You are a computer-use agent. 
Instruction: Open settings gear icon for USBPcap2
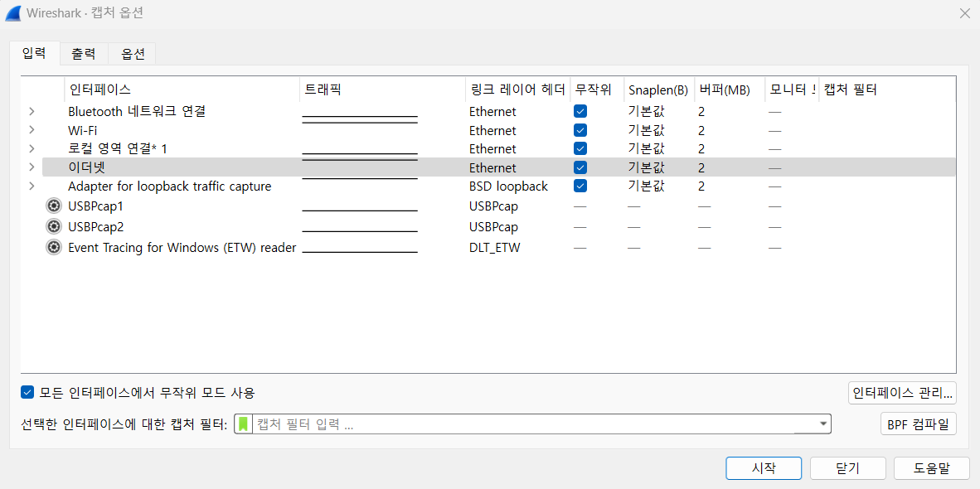tap(54, 227)
